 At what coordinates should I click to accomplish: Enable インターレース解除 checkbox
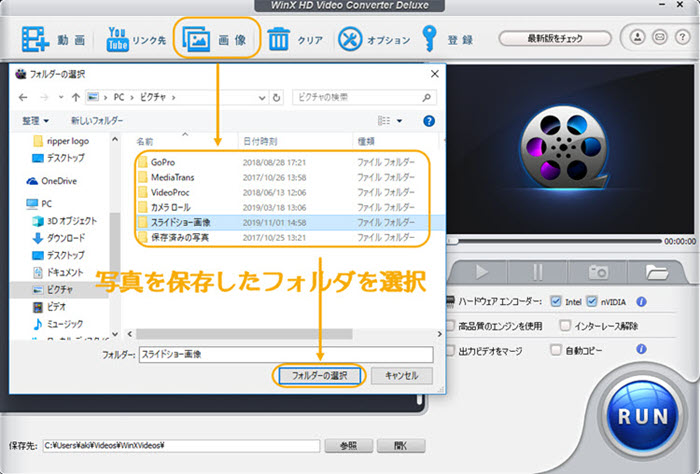tap(565, 326)
